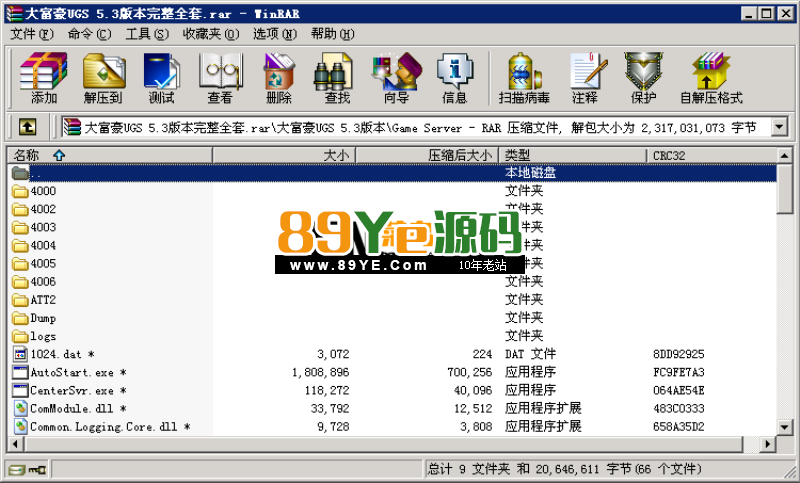The width and height of the screenshot is (800, 483).
Task: Sort by CRC32 column header
Action: [x=711, y=155]
